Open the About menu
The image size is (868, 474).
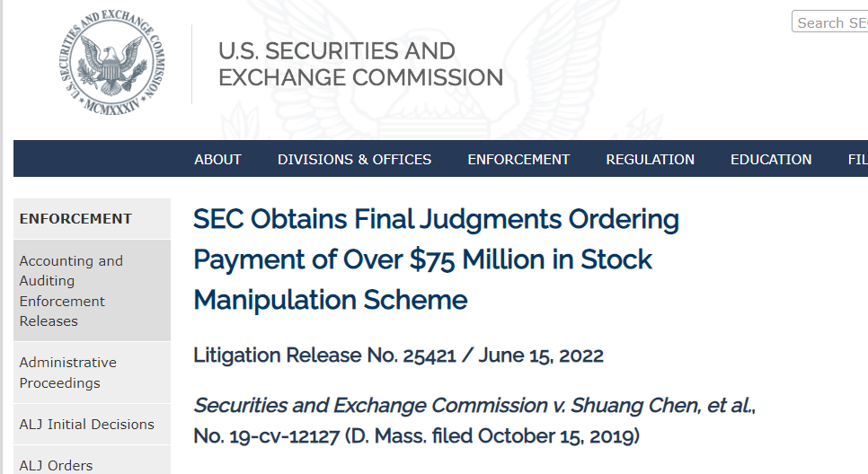217,159
